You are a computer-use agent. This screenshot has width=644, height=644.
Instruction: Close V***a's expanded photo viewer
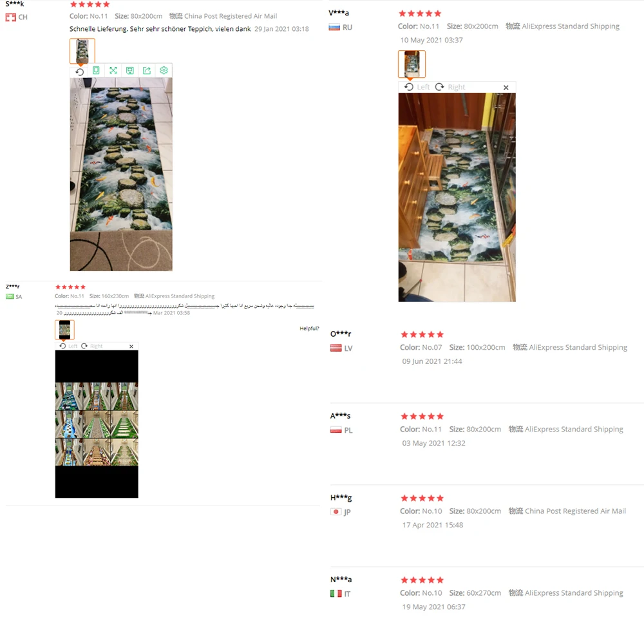point(506,88)
